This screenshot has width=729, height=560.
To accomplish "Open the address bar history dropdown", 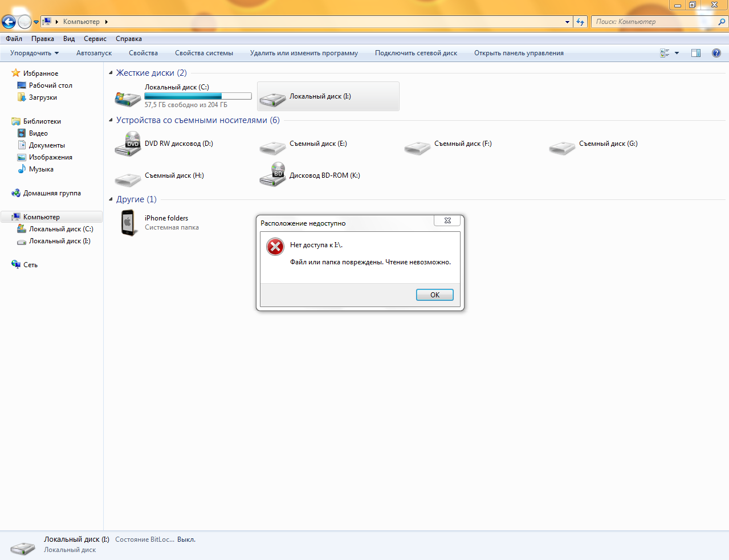I will (567, 22).
